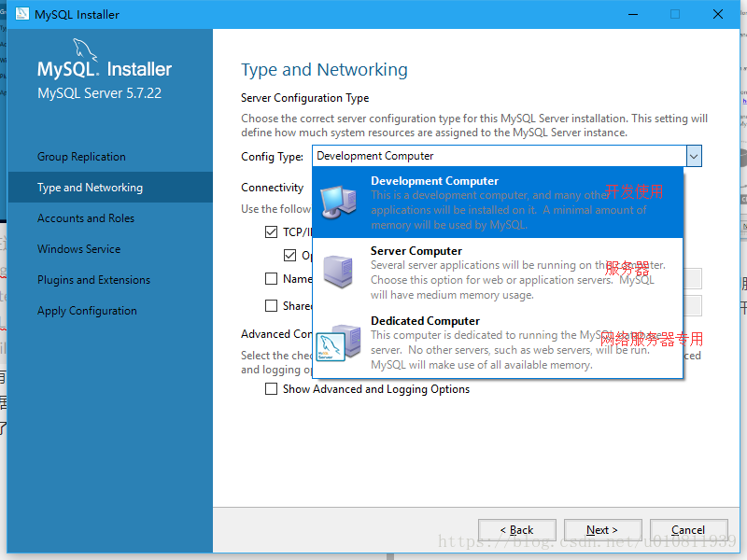Click the Development Computer monitor icon
Viewport: 747px width, 560px height.
click(x=339, y=202)
